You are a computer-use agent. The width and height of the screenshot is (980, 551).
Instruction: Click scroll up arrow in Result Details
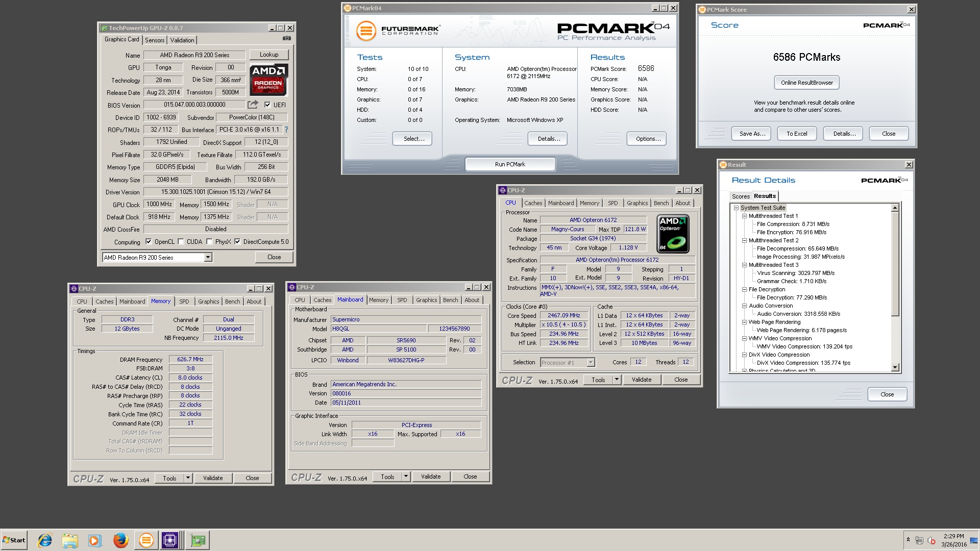pos(895,208)
